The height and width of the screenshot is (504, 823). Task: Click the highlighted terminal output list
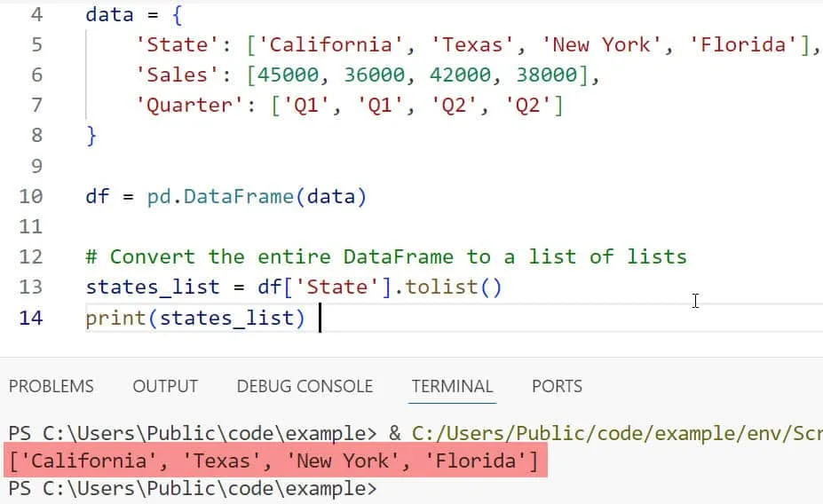click(272, 461)
